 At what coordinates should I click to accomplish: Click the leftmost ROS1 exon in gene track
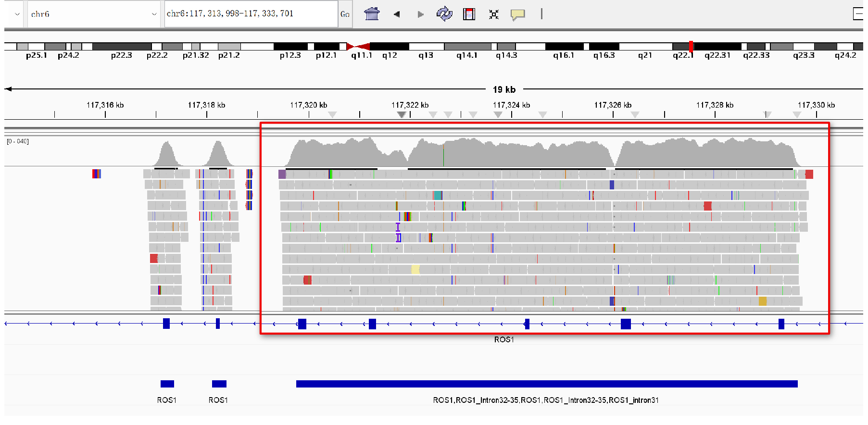pyautogui.click(x=166, y=324)
